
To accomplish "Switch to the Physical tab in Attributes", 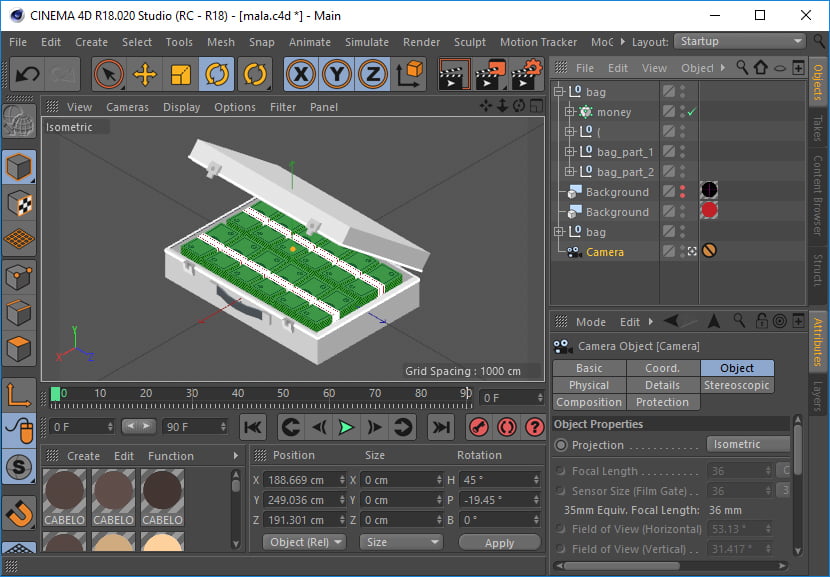I will (589, 385).
